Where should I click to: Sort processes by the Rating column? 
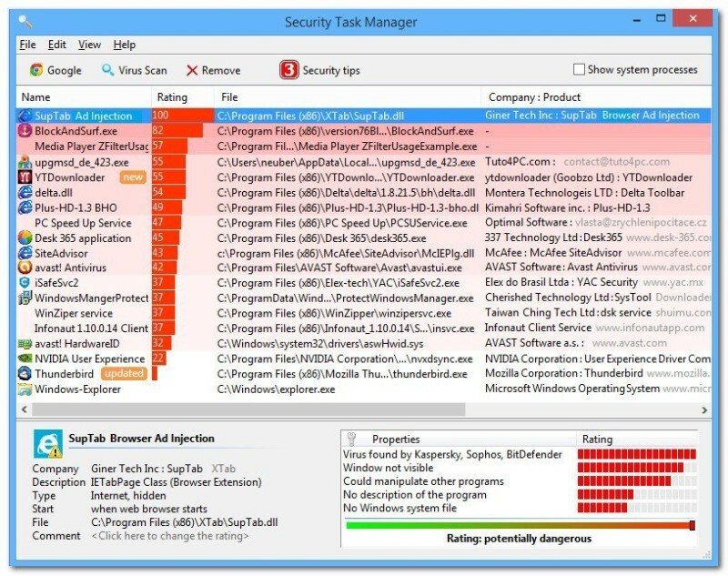point(171,96)
